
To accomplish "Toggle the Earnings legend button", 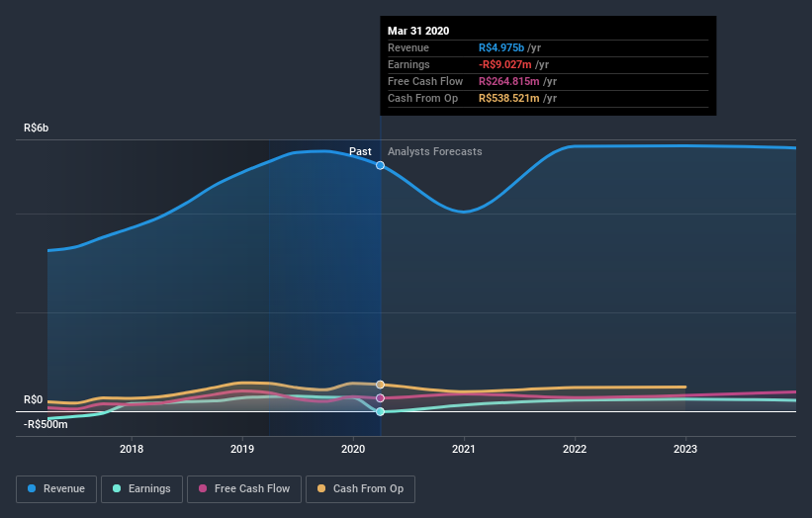I will (141, 489).
